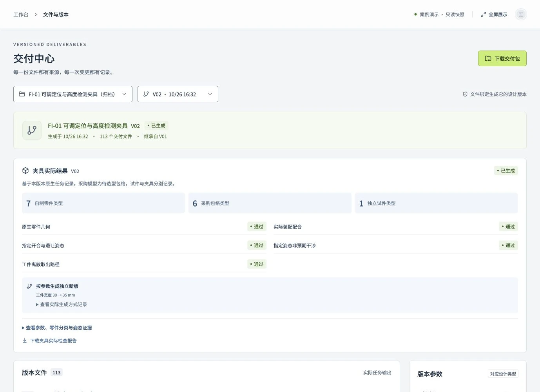Click 全屏展示 text in top bar
The height and width of the screenshot is (392, 540).
pos(498,15)
